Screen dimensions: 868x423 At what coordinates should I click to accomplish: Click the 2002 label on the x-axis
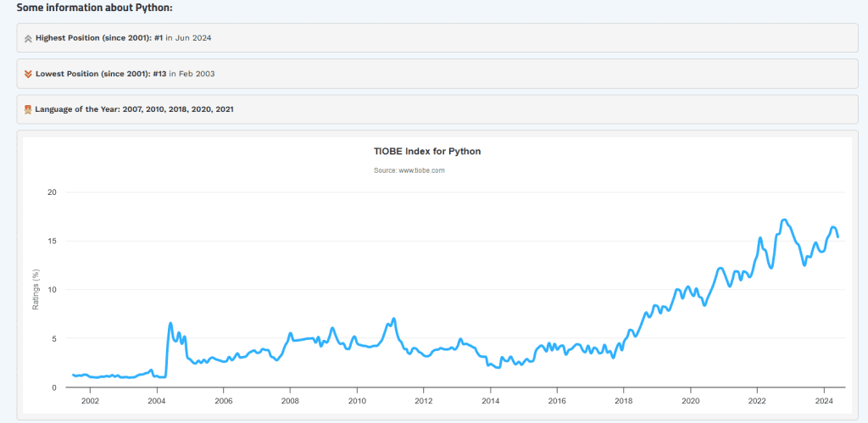point(90,402)
